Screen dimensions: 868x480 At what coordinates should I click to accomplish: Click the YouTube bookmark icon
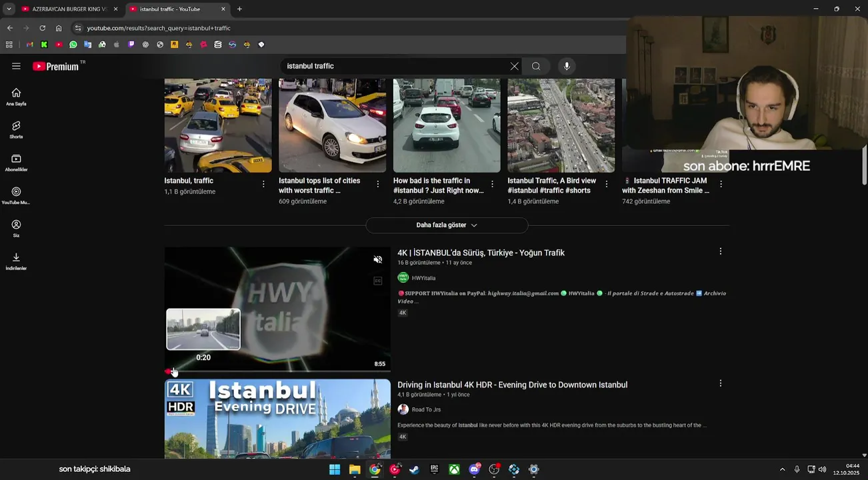click(x=59, y=45)
